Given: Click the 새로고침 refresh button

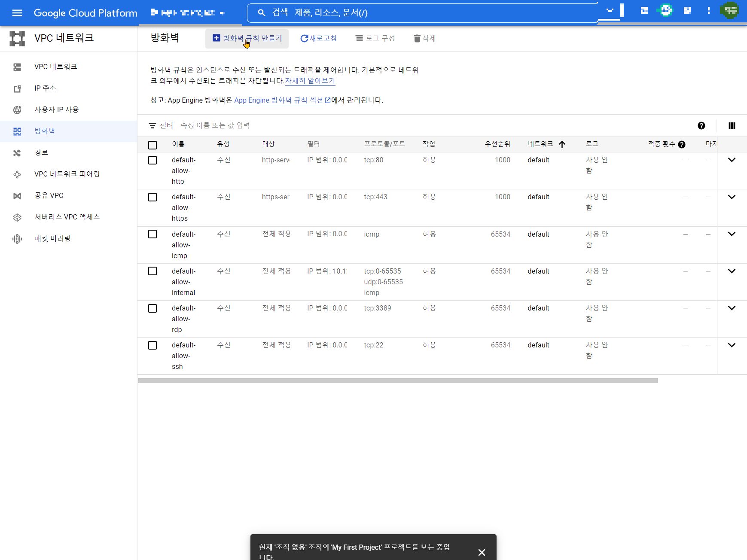Looking at the screenshot, I should point(318,39).
